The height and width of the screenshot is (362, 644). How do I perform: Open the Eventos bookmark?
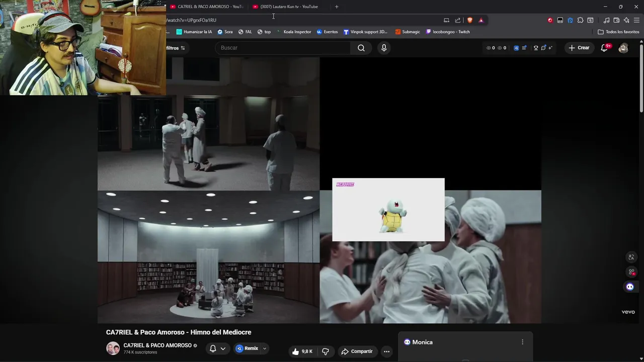click(x=327, y=32)
